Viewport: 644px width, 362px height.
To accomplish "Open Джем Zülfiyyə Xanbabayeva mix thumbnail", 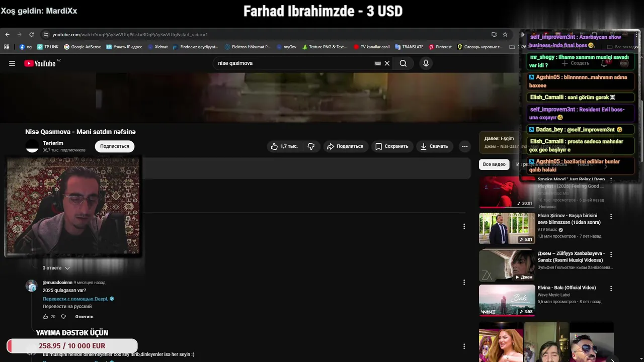I will (x=507, y=264).
